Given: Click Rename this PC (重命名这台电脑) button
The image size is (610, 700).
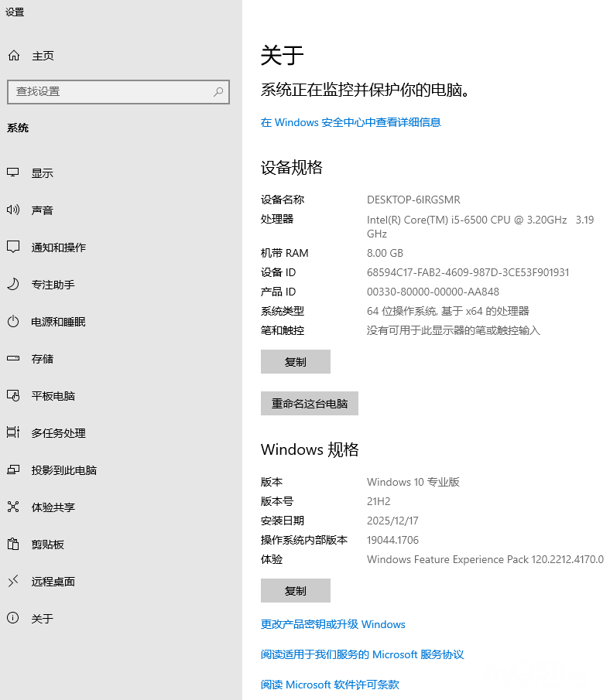Looking at the screenshot, I should 309,404.
